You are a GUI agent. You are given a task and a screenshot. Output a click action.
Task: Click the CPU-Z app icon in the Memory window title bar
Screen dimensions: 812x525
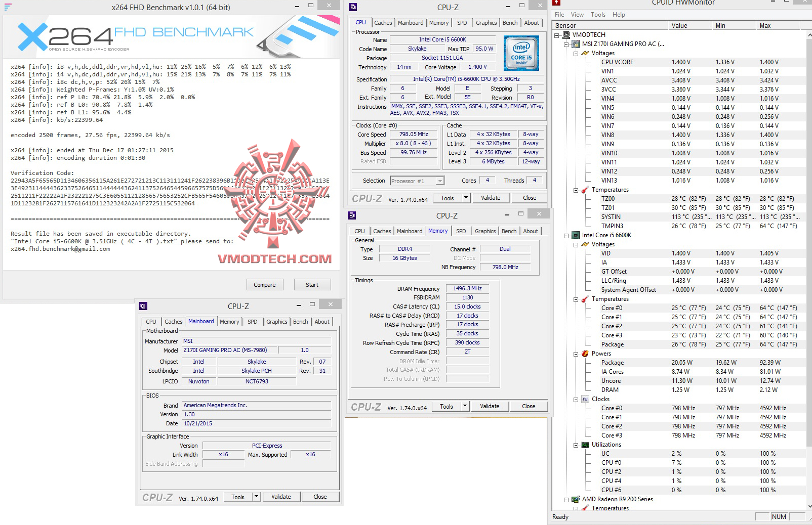pyautogui.click(x=352, y=215)
